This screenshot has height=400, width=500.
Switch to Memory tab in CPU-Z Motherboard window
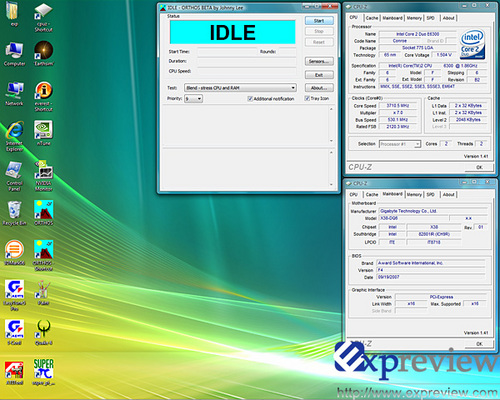(414, 194)
